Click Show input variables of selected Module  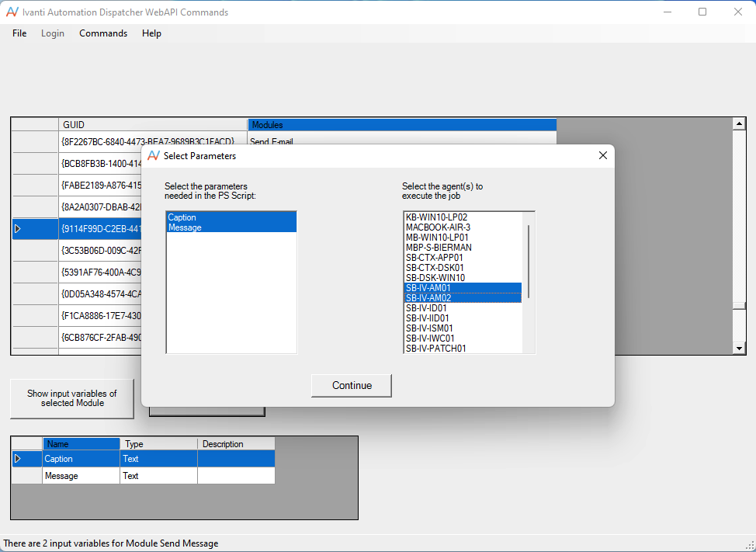click(72, 398)
